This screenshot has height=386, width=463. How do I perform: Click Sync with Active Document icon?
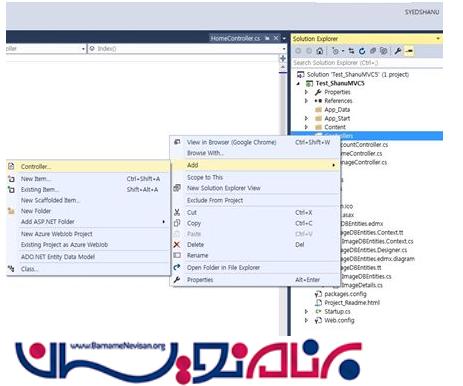click(351, 51)
